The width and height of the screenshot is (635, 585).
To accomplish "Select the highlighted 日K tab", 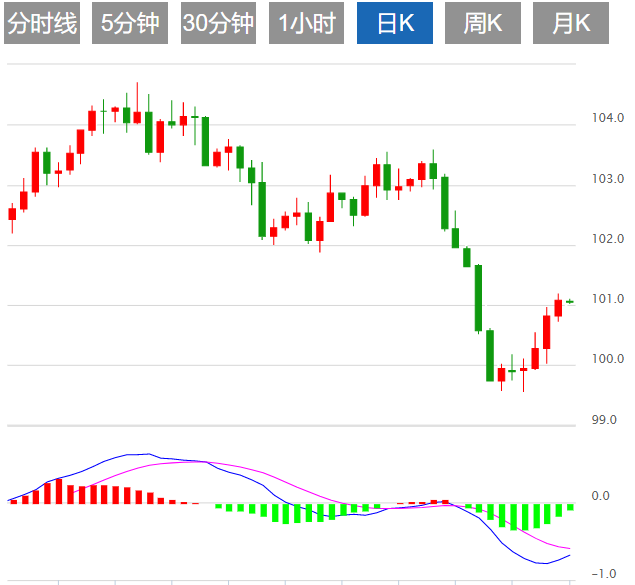I will pyautogui.click(x=394, y=24).
